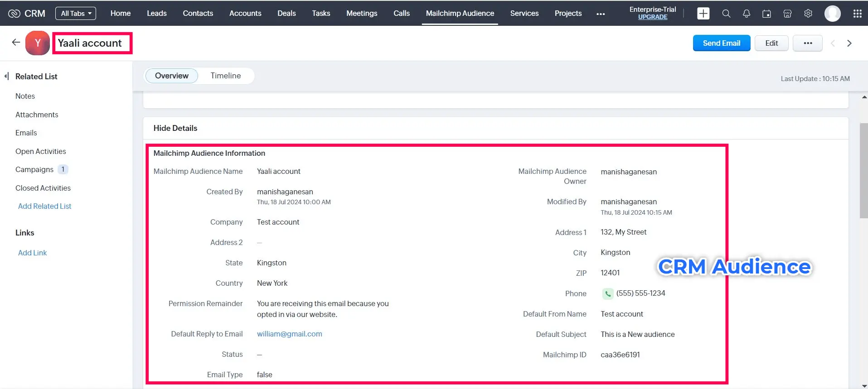868x389 pixels.
Task: Open Campaigns related list
Action: point(34,169)
